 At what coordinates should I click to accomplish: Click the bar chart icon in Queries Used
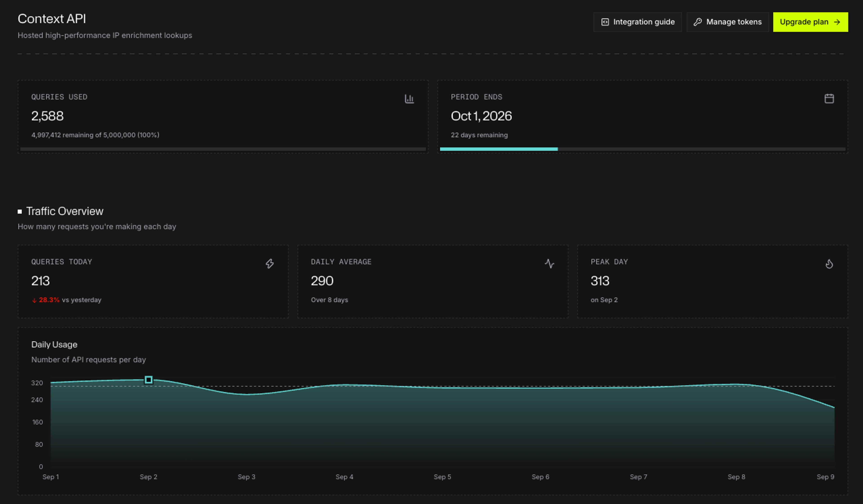409,99
